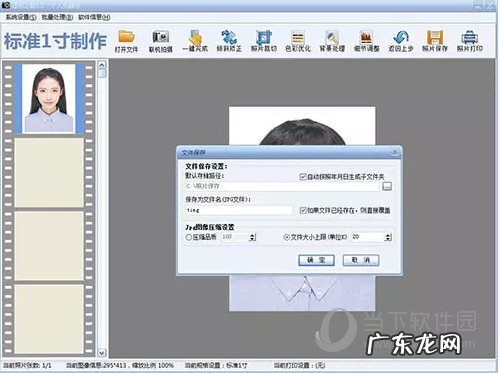Click the status text 当前规格设置：标准1寸
The height and width of the screenshot is (373, 500).
[216, 365]
